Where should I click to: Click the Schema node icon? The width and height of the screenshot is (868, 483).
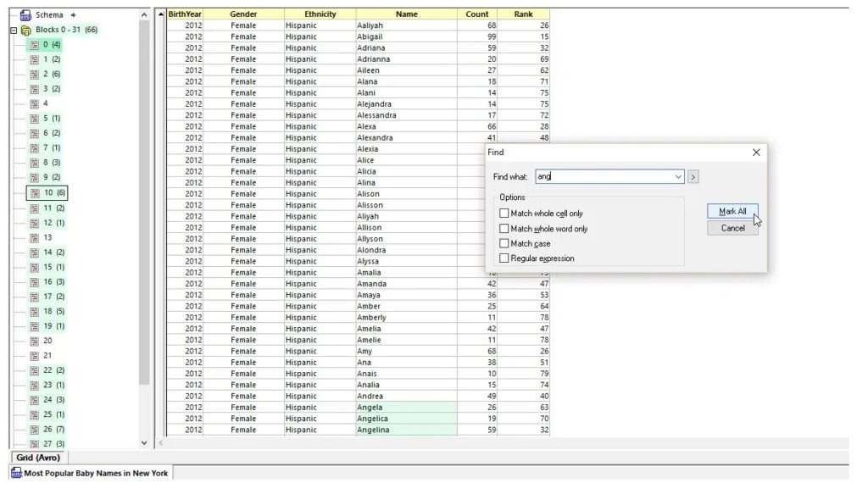[25, 15]
